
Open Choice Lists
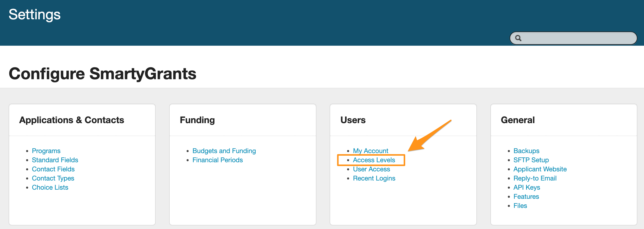(50, 187)
